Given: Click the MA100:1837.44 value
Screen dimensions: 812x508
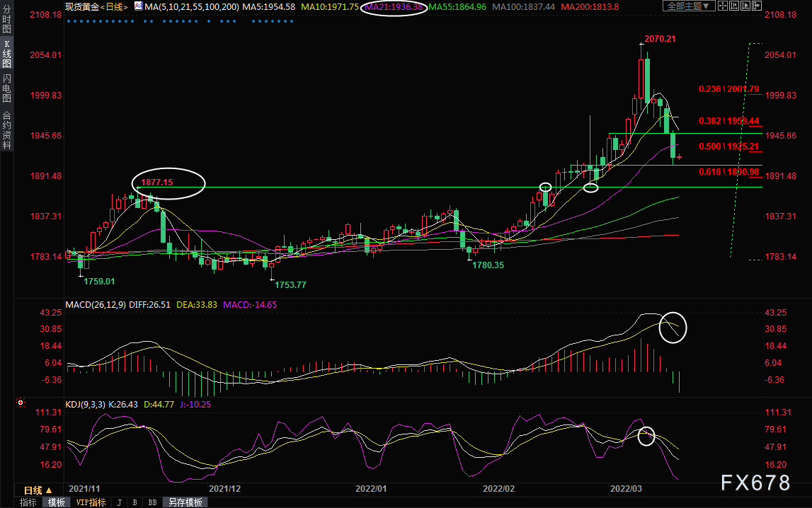Looking at the screenshot, I should pyautogui.click(x=524, y=7).
